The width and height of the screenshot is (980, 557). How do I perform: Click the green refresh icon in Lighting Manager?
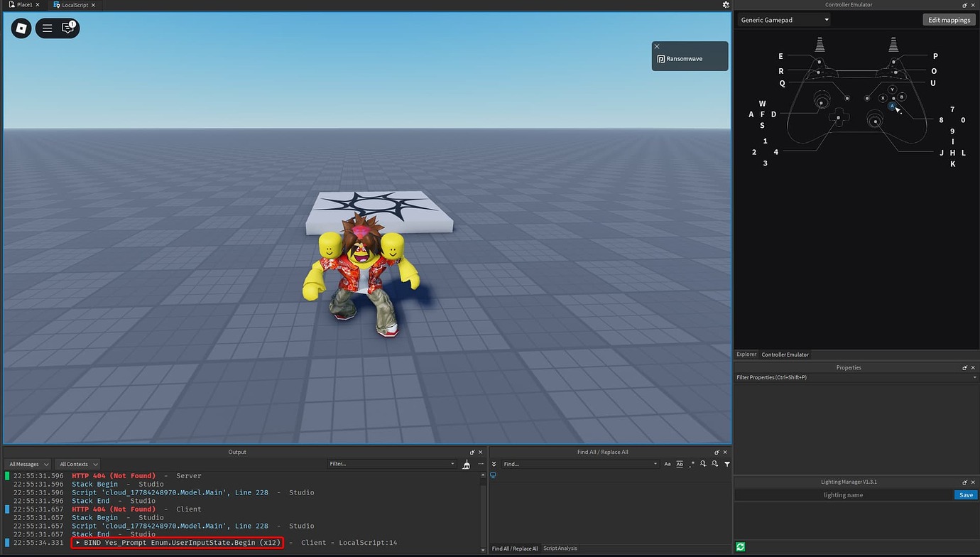(740, 546)
